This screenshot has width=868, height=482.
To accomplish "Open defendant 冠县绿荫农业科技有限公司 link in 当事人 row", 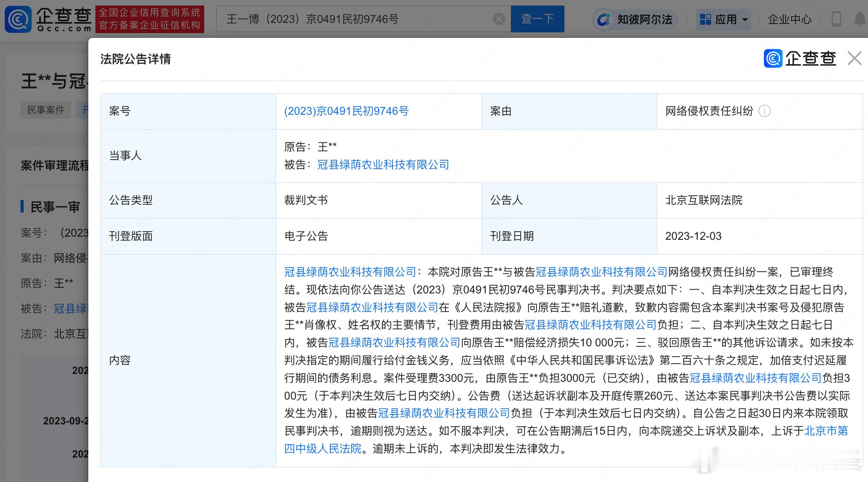I will 383,164.
